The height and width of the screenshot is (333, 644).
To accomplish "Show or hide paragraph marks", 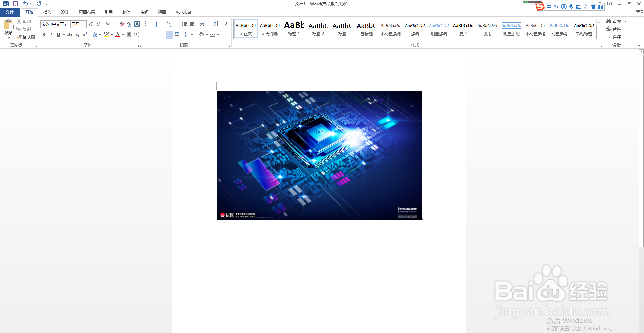I will [227, 24].
